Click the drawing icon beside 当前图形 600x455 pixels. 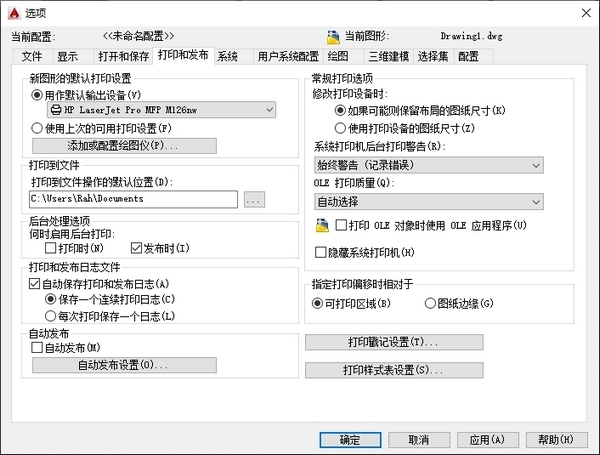click(333, 37)
